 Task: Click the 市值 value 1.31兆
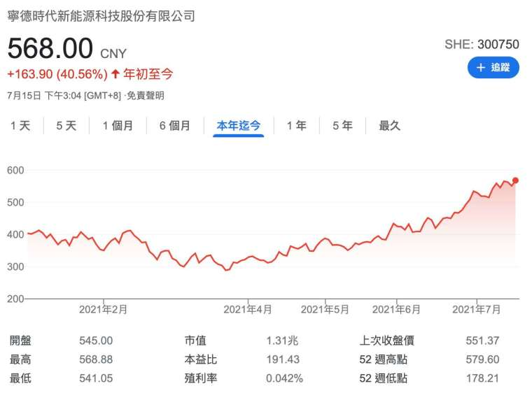click(x=282, y=341)
